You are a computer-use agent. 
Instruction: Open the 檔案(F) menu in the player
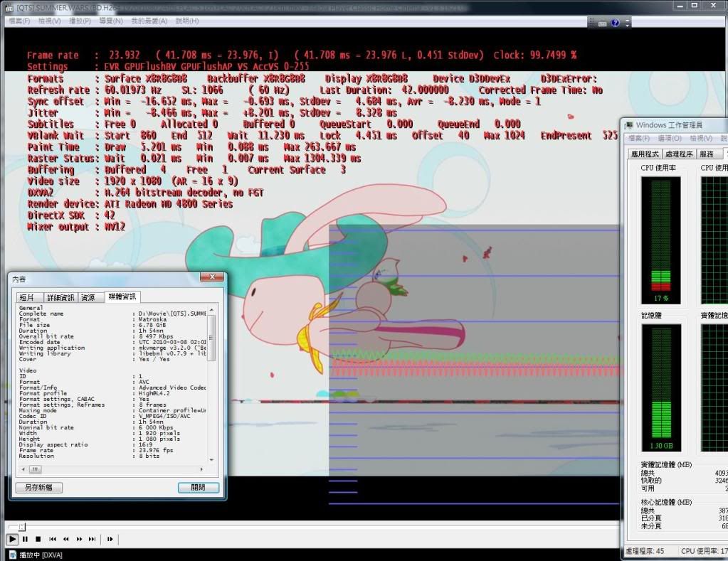[x=19, y=21]
